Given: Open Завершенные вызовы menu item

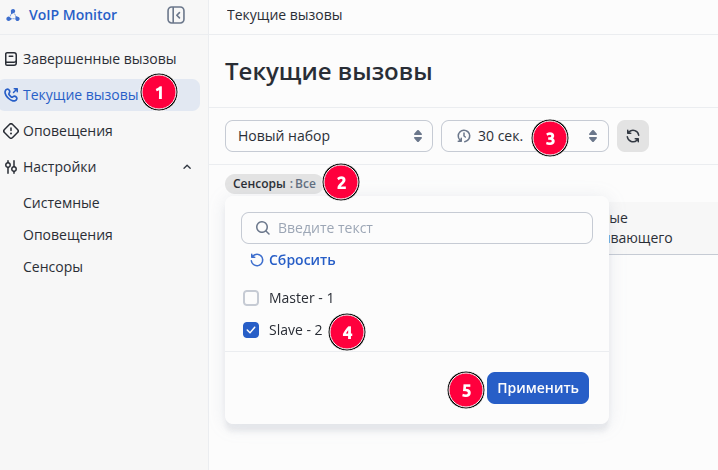Looking at the screenshot, I should point(99,59).
